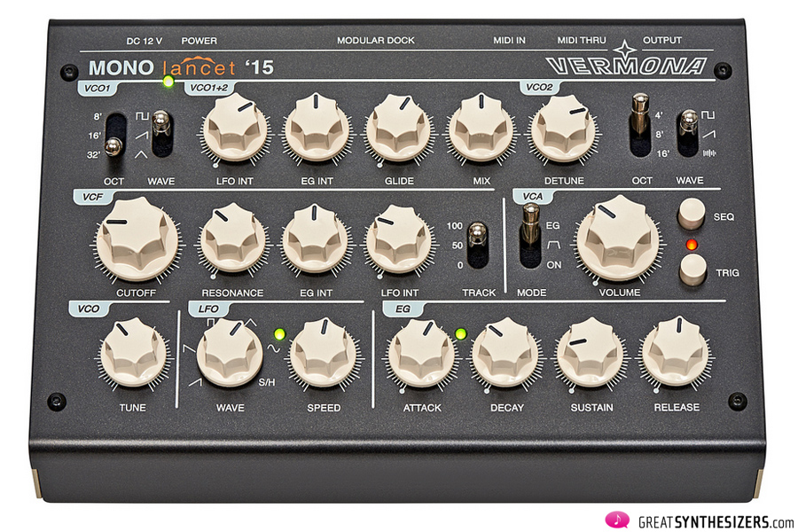The height and width of the screenshot is (532, 798).
Task: Click the OUTPUT label
Action: [x=662, y=40]
